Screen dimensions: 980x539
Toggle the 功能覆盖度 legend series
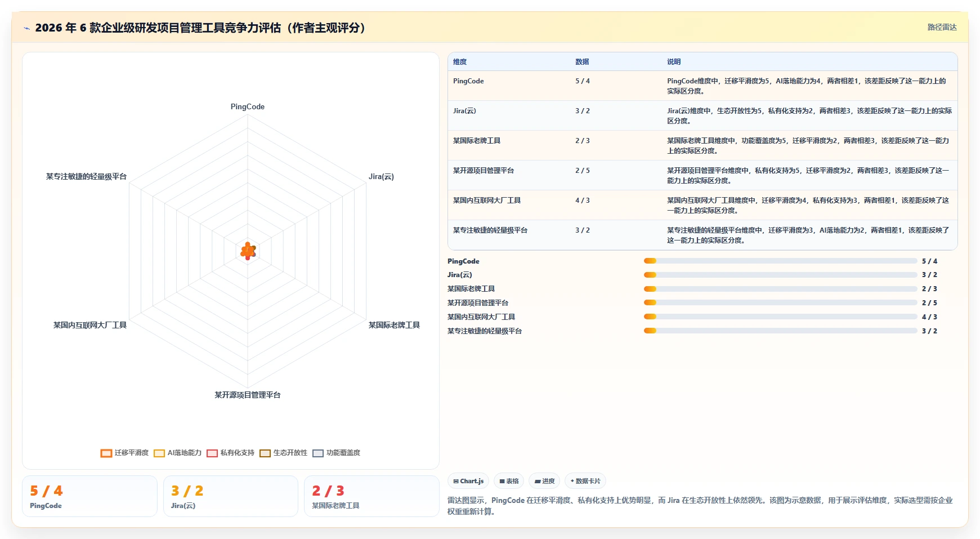pos(336,453)
